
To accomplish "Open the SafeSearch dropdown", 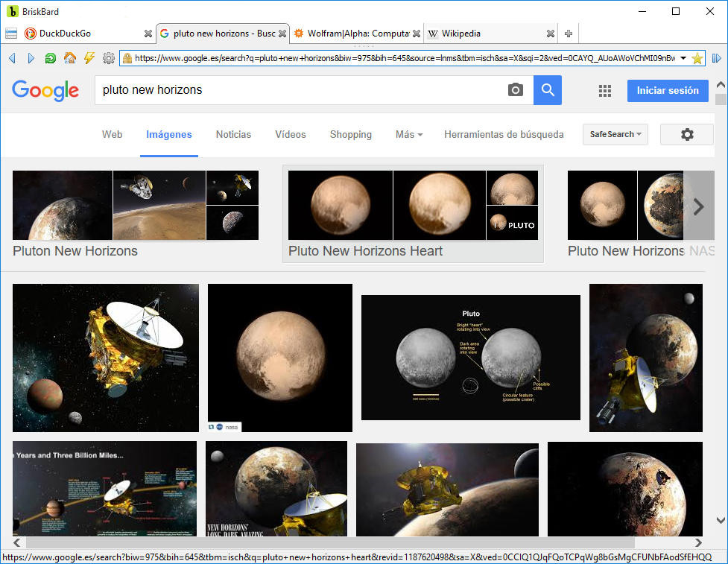I will click(615, 135).
